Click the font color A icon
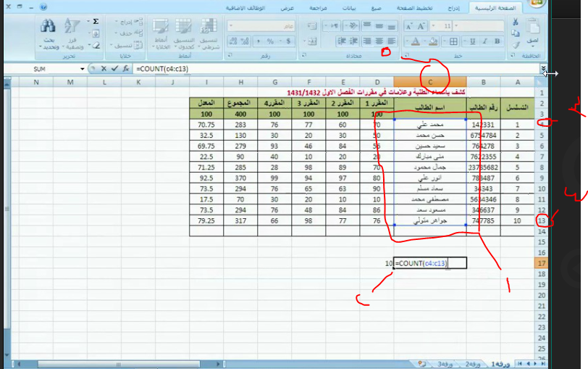This screenshot has width=588, height=369. pos(416,41)
